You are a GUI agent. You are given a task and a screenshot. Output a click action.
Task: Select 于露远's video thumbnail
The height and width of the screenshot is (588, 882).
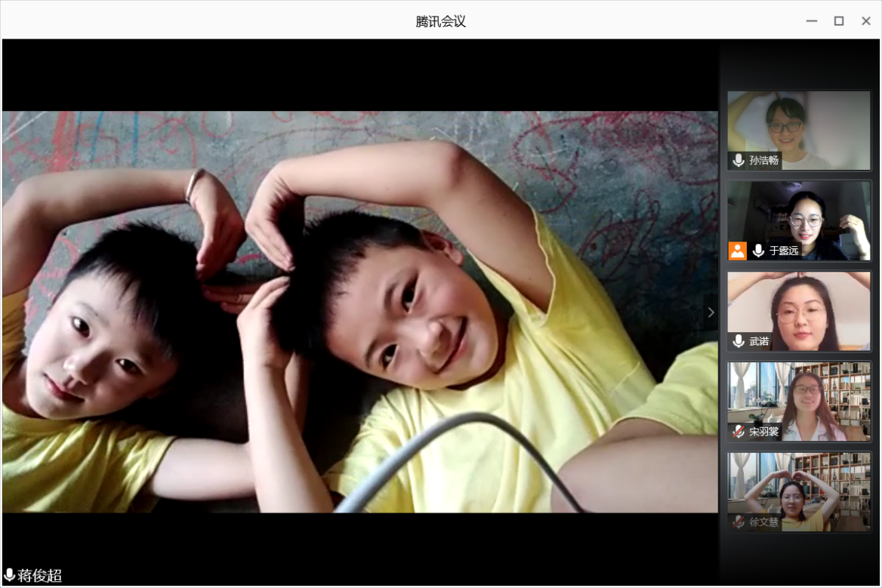click(798, 220)
